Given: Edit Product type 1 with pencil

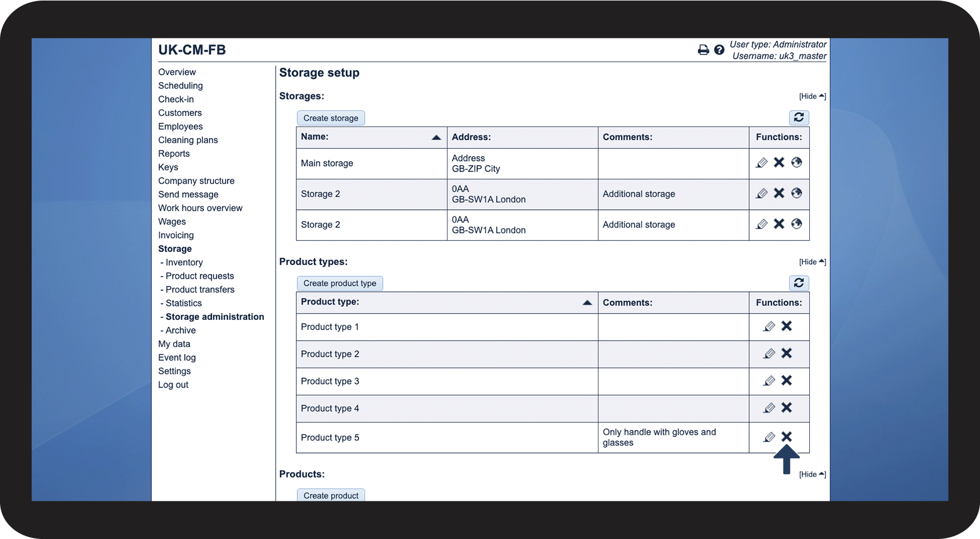Looking at the screenshot, I should click(769, 326).
